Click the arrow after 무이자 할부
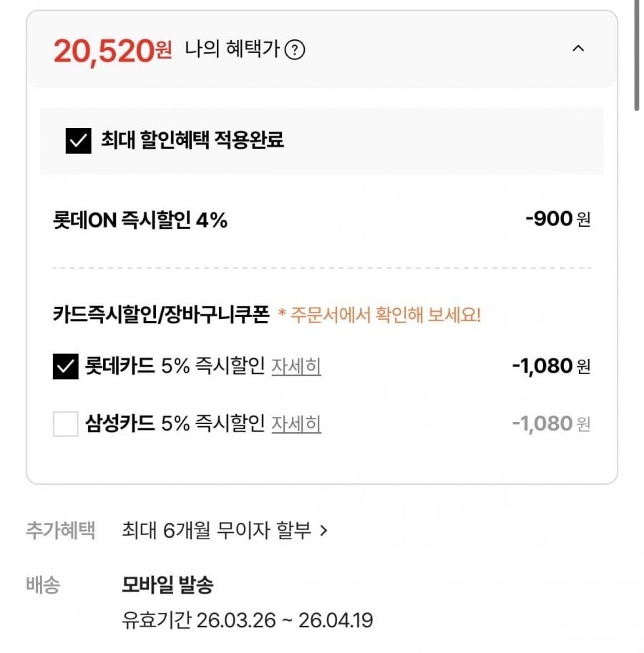The image size is (644, 653). (324, 531)
